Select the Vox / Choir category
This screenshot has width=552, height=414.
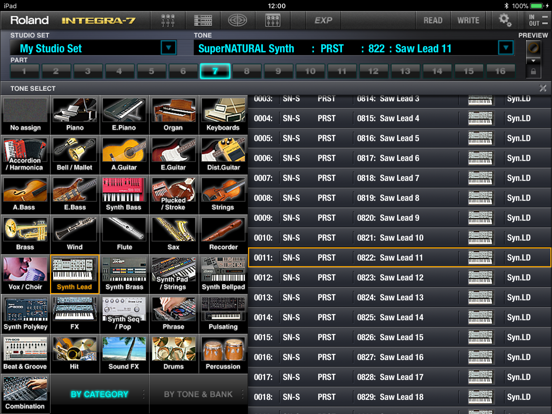pos(25,274)
